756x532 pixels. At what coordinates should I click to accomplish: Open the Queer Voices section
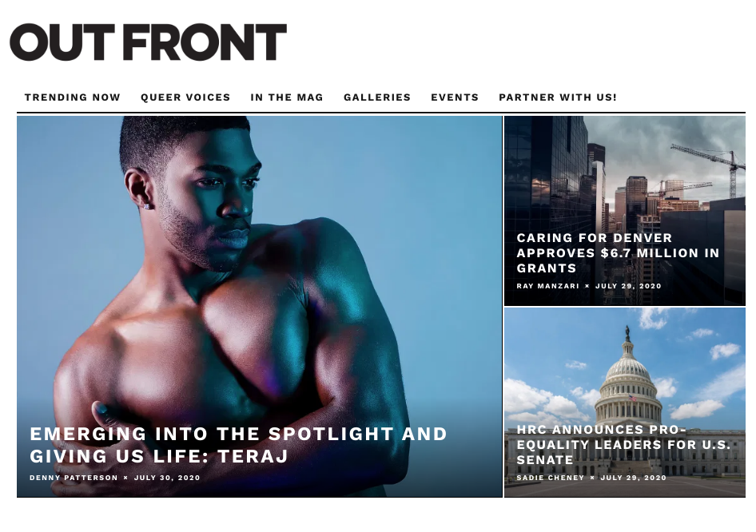(185, 97)
